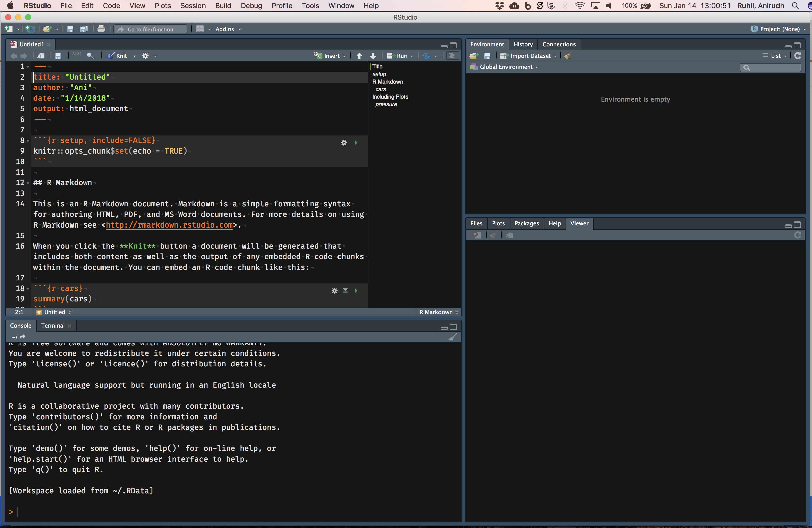Save the current Rmd document

point(58,56)
